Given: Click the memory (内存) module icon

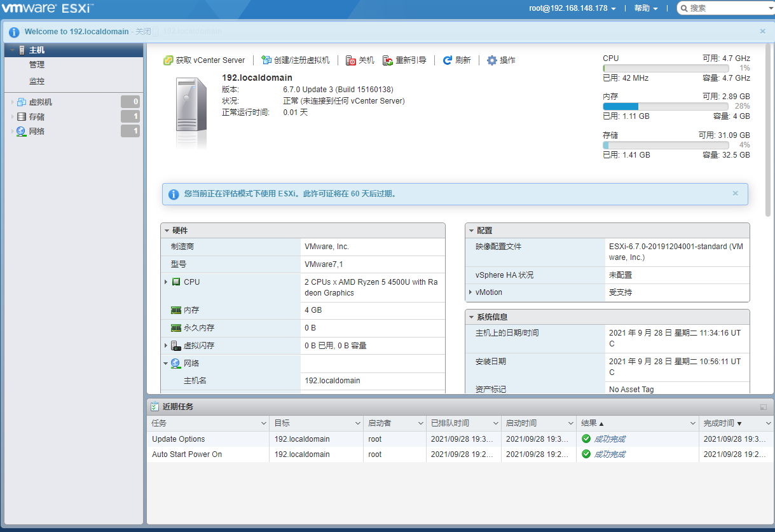Looking at the screenshot, I should tap(176, 310).
